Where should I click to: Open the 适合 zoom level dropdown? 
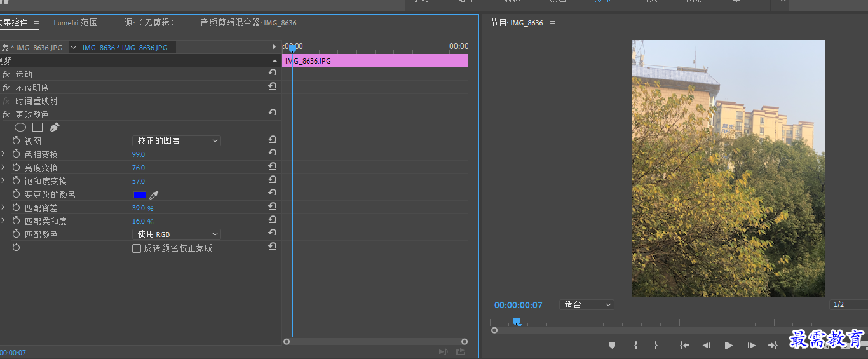(587, 305)
